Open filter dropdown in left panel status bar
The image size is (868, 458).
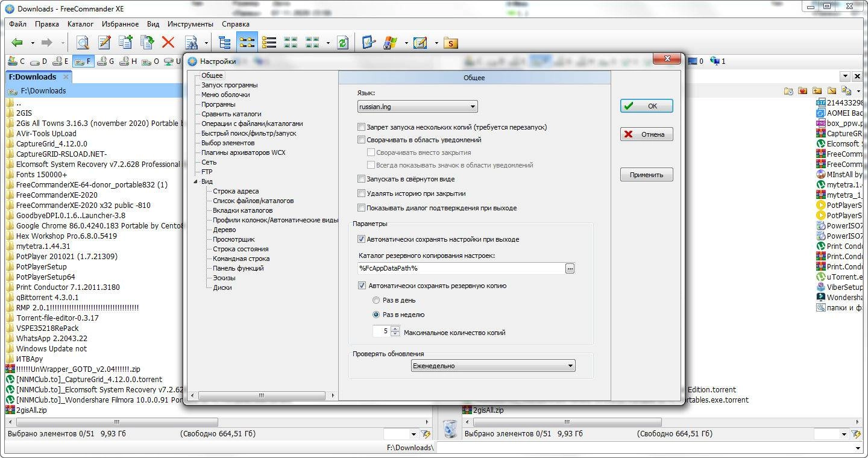pyautogui.click(x=414, y=434)
